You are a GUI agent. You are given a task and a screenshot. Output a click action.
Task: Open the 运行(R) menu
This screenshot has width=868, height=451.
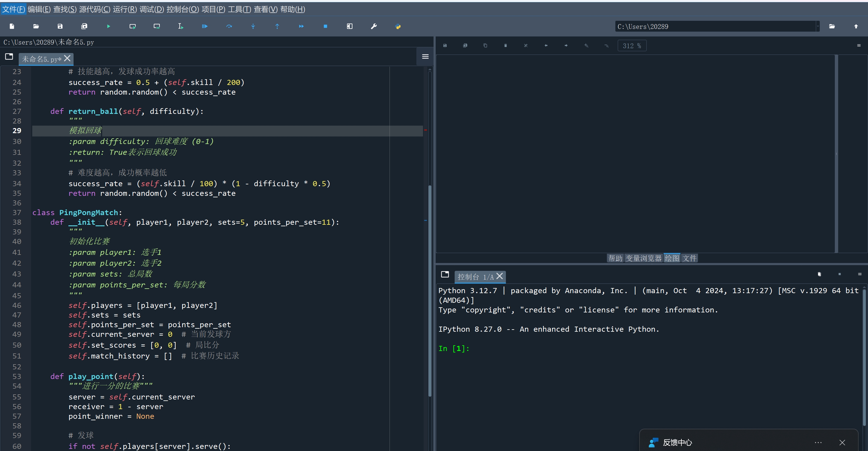point(125,9)
